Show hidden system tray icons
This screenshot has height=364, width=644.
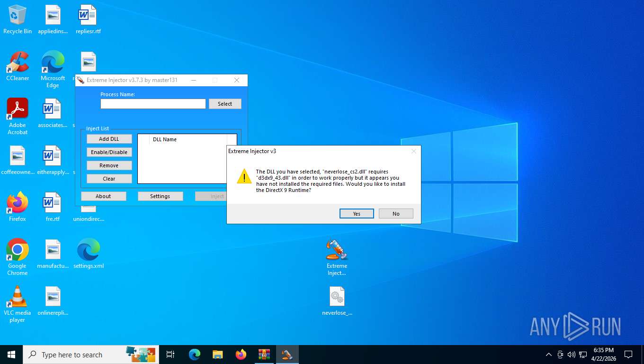(x=549, y=355)
